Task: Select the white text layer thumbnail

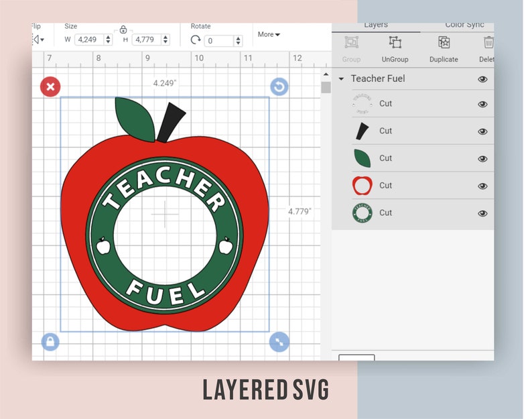Action: click(x=362, y=104)
